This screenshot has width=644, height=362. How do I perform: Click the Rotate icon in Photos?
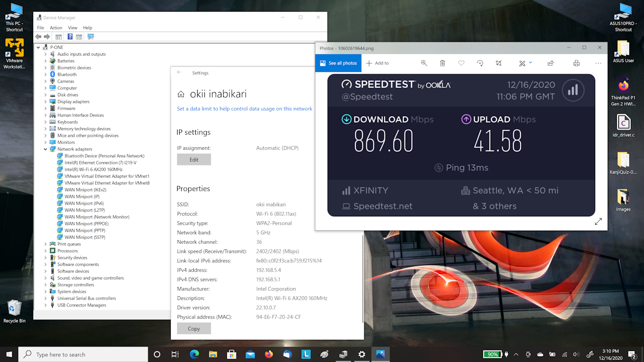[480, 63]
